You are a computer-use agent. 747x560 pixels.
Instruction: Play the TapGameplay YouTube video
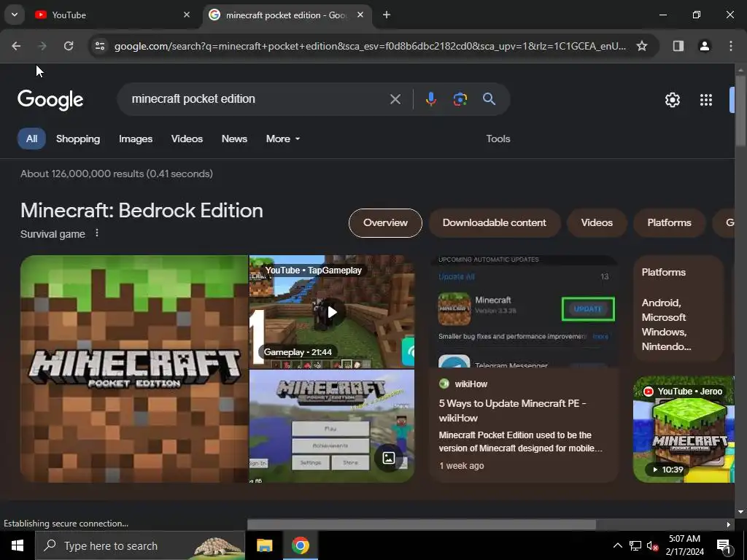point(332,312)
